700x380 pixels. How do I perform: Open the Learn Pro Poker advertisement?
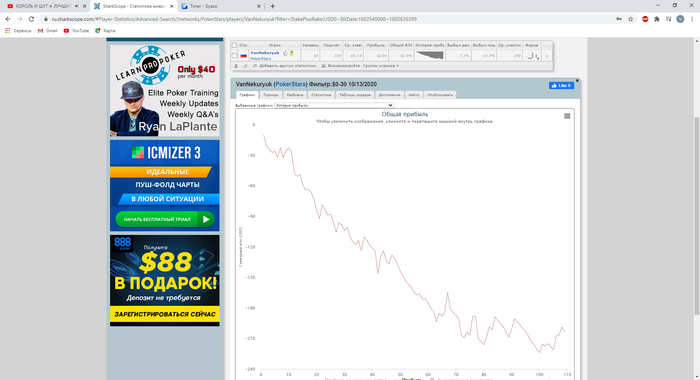click(x=165, y=90)
